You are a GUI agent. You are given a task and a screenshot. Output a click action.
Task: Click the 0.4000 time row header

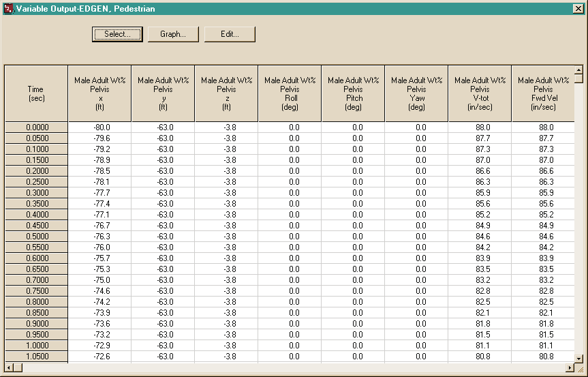coord(36,215)
